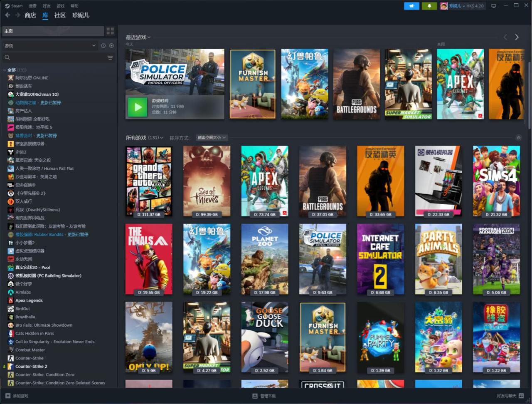Open Party Animals cover
532x404 pixels.
click(x=438, y=259)
